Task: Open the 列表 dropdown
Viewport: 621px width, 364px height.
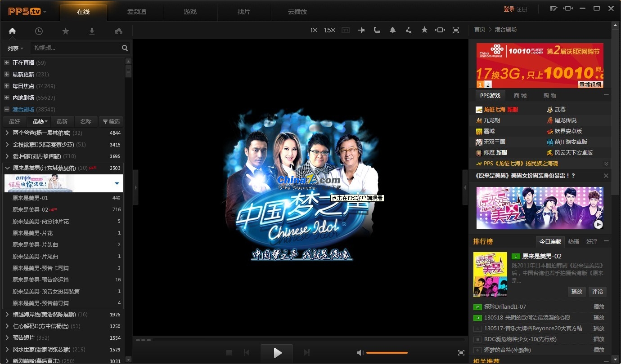Action: (x=15, y=48)
